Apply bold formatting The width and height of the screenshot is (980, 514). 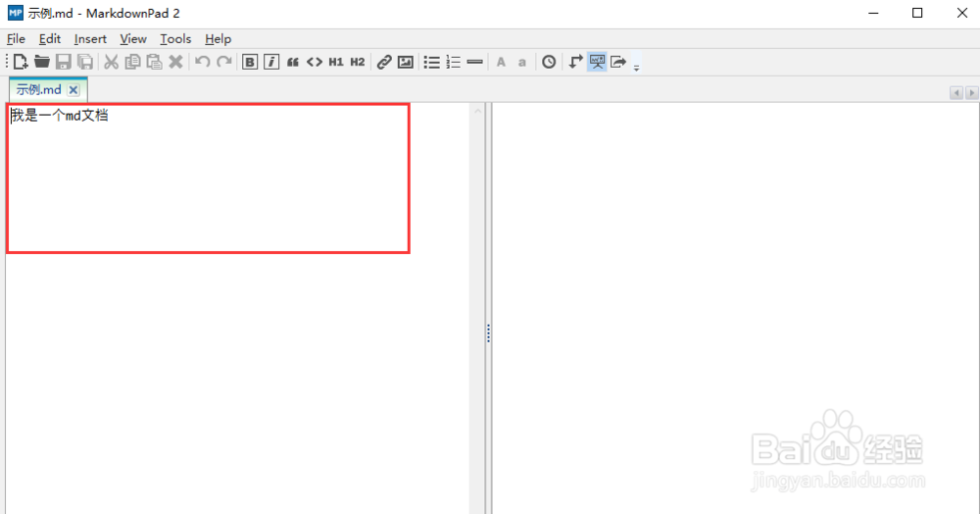coord(249,62)
